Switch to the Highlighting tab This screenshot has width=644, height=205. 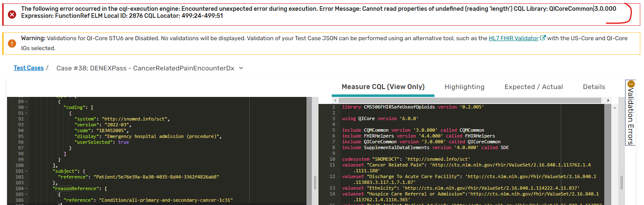[464, 87]
